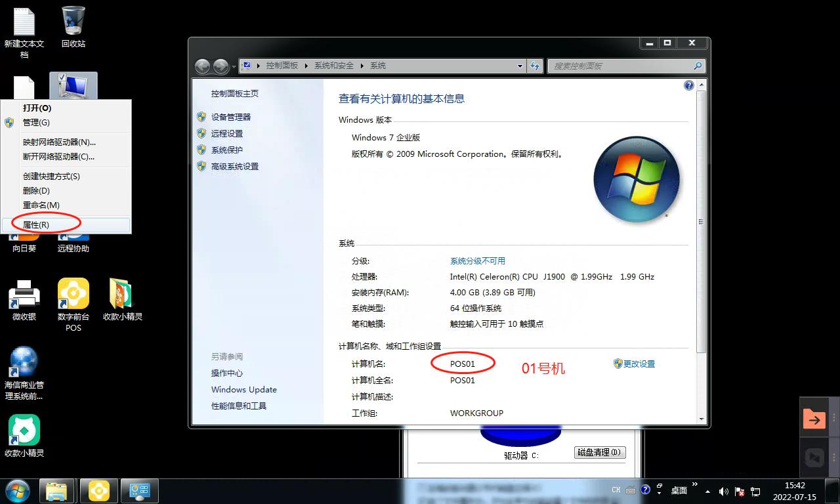Click the 系统分级不可用 rating link

coord(478,261)
